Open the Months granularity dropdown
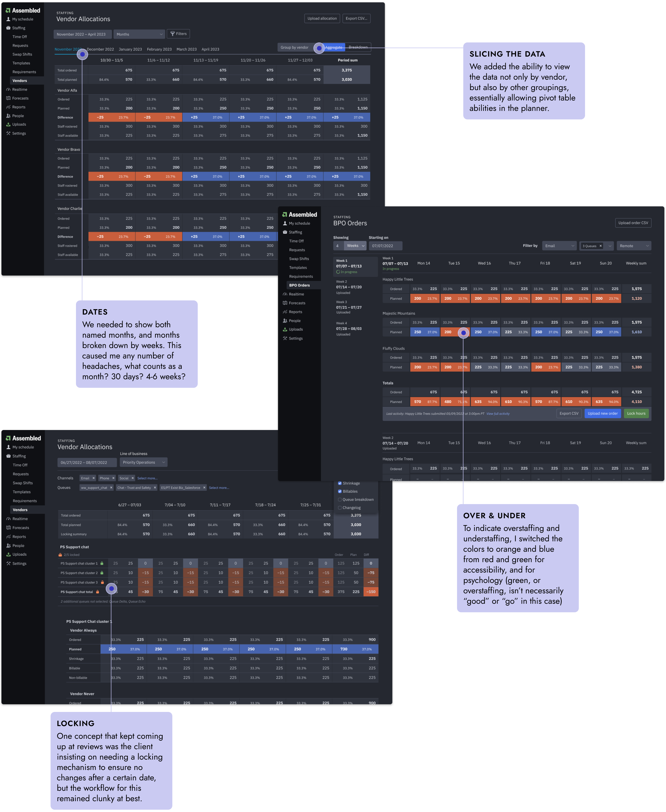The image size is (666, 812). click(x=139, y=34)
